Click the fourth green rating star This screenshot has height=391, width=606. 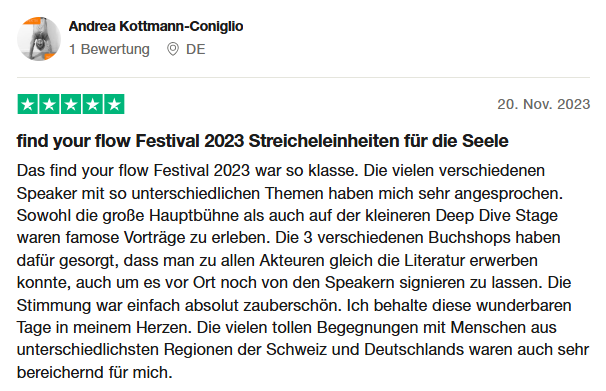coord(93,104)
